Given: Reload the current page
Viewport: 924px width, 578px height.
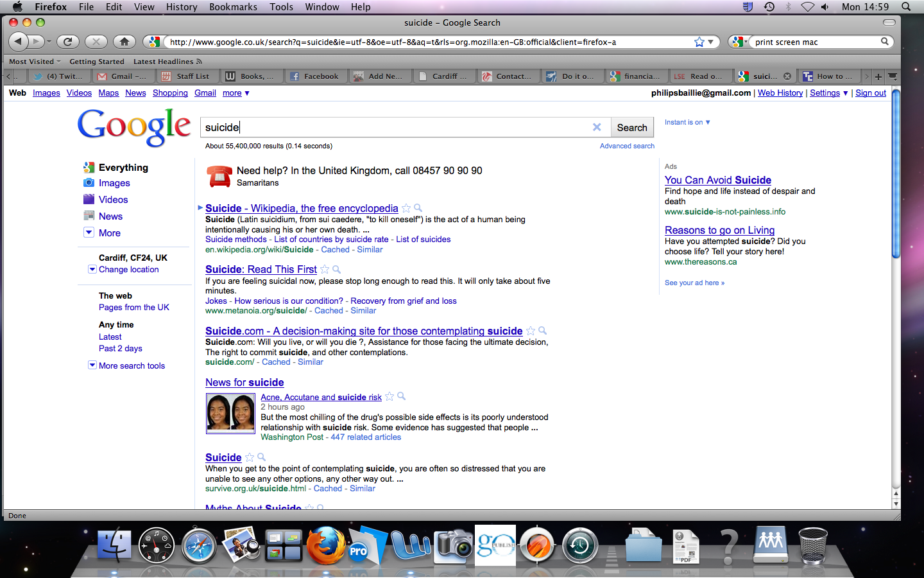Looking at the screenshot, I should coord(67,42).
